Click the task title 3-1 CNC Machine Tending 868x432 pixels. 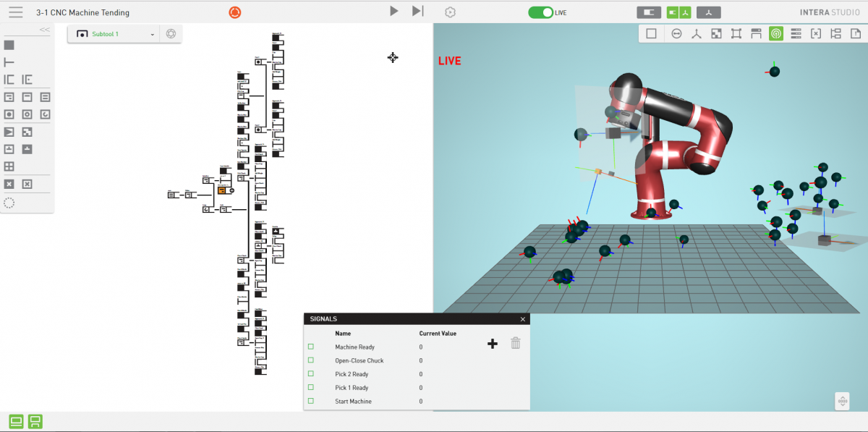83,13
